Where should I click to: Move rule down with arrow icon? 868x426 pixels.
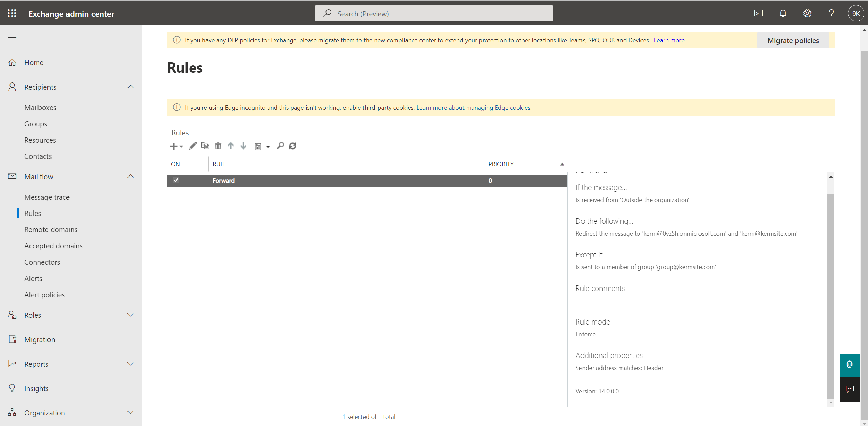pos(243,146)
